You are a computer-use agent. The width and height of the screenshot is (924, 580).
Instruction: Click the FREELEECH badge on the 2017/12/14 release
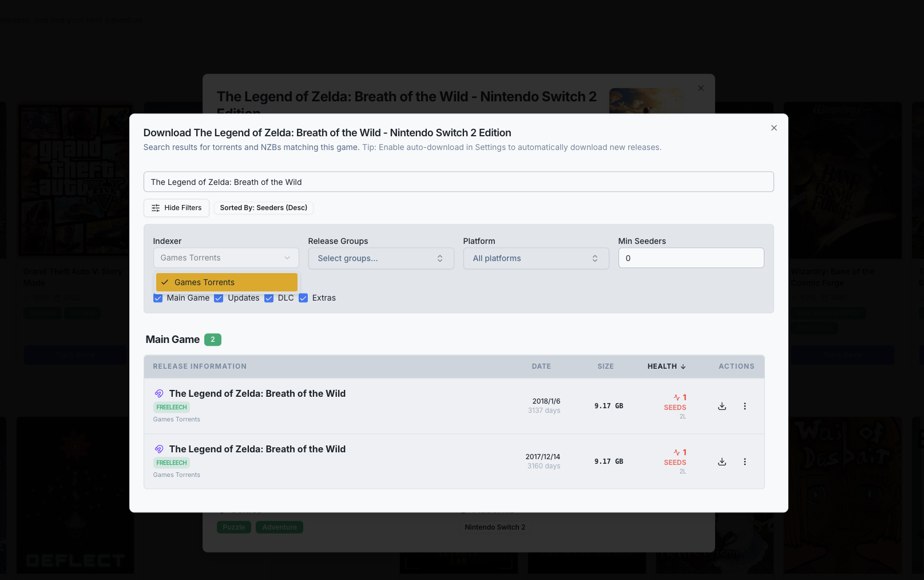[x=172, y=463]
